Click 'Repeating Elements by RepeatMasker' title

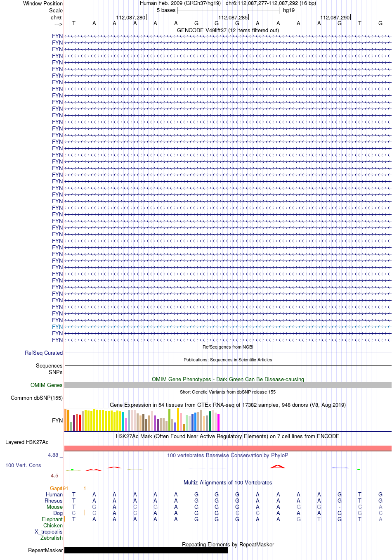(x=228, y=544)
